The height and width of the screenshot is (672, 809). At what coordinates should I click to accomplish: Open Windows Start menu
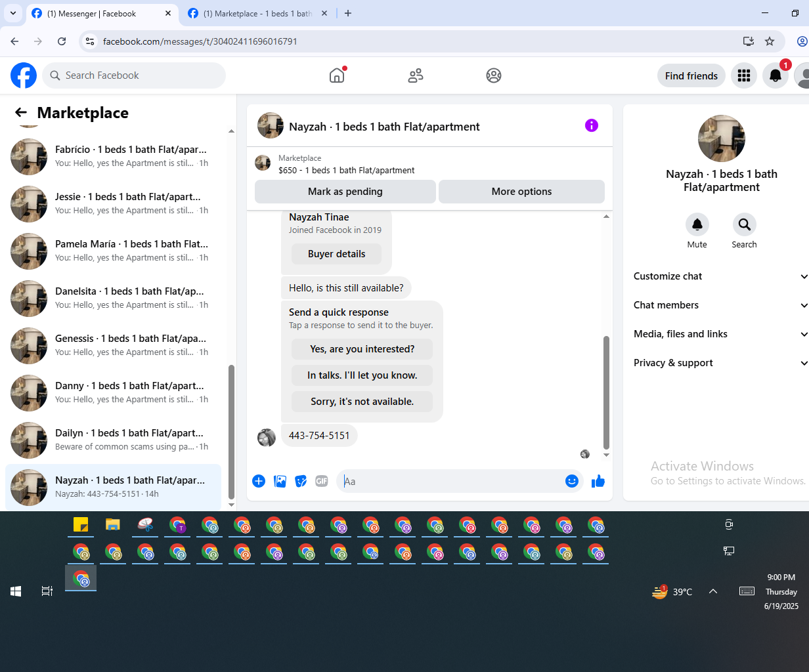pyautogui.click(x=16, y=591)
